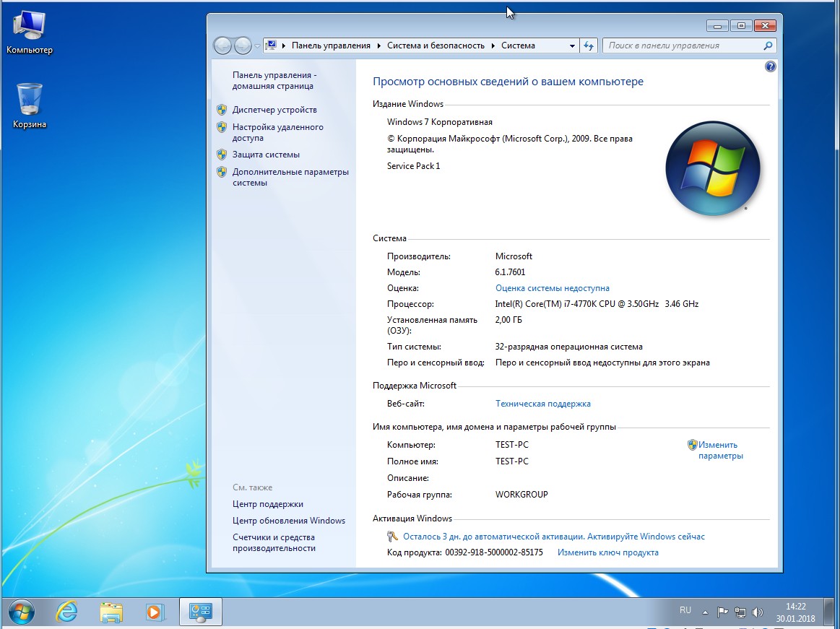Click Изменить ключ продукта link
840x629 pixels.
608,552
